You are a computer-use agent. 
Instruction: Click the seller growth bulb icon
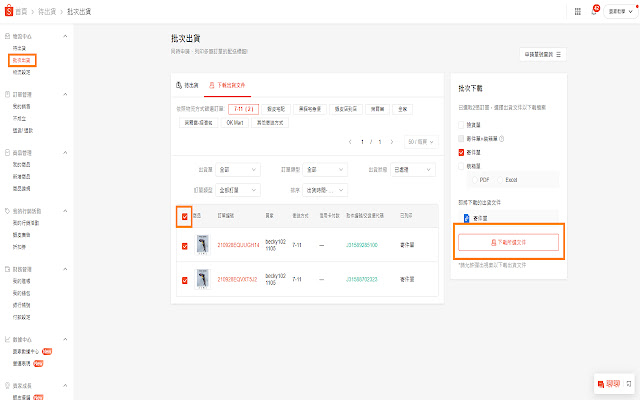click(x=7, y=385)
